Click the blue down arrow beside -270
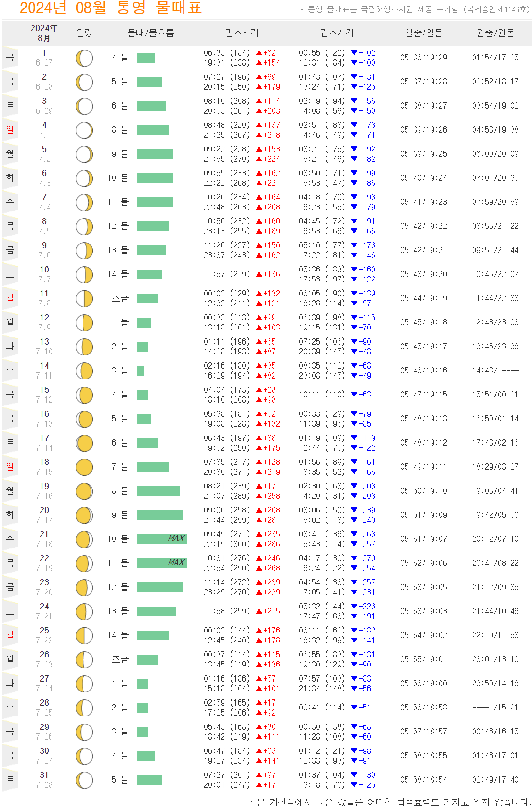Screen dimensions: 532x809 pos(354,558)
